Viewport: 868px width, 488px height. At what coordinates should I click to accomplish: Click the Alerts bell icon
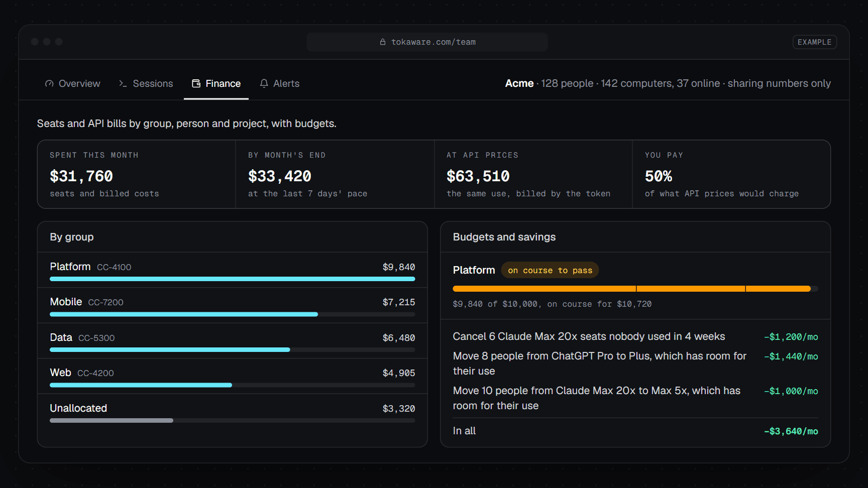(264, 84)
